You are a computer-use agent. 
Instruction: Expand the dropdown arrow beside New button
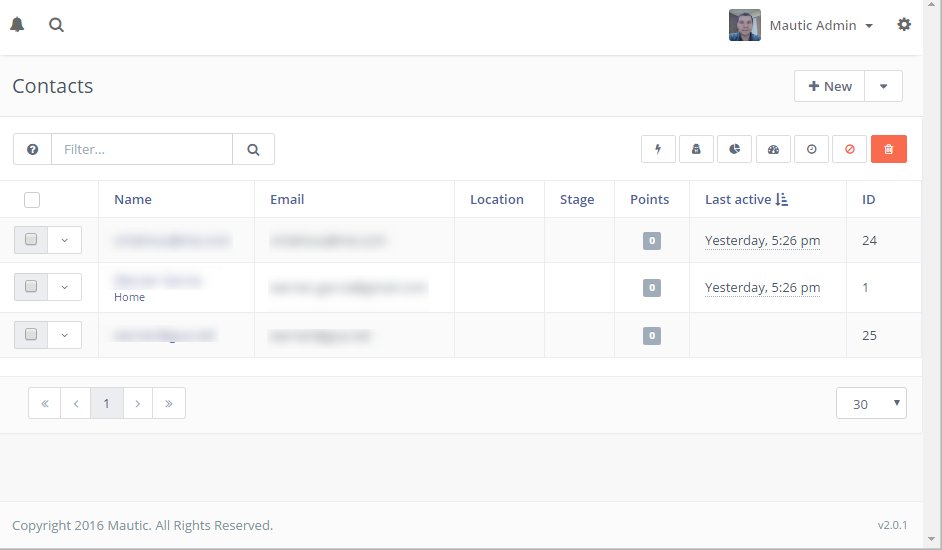pyautogui.click(x=883, y=86)
